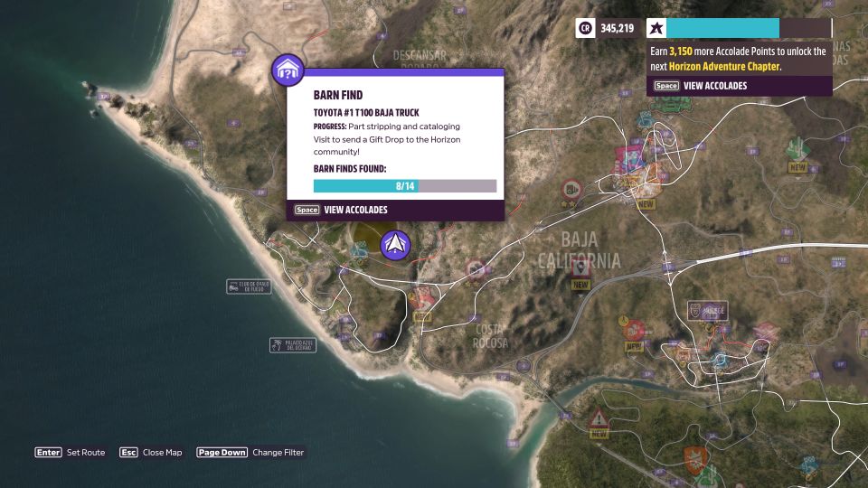Select the Palacio Azul del Oceano house label
The image size is (868, 488).
[x=293, y=345]
